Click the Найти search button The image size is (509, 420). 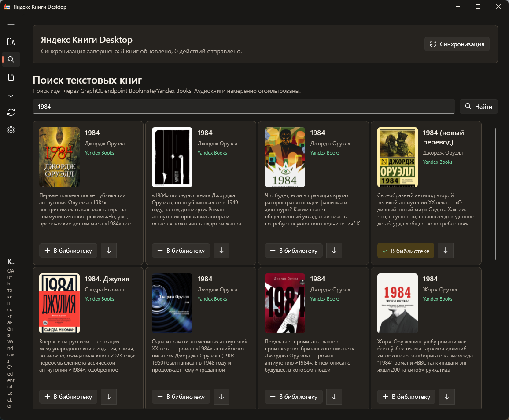pos(479,107)
